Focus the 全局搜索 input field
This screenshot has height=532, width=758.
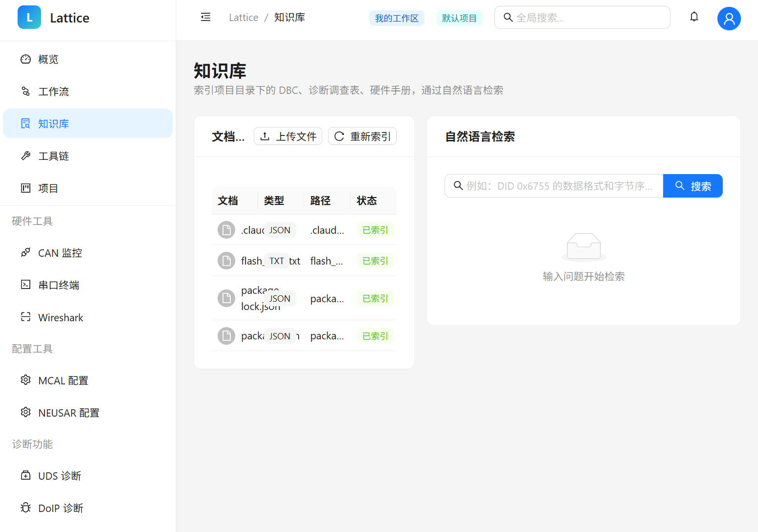tap(582, 18)
